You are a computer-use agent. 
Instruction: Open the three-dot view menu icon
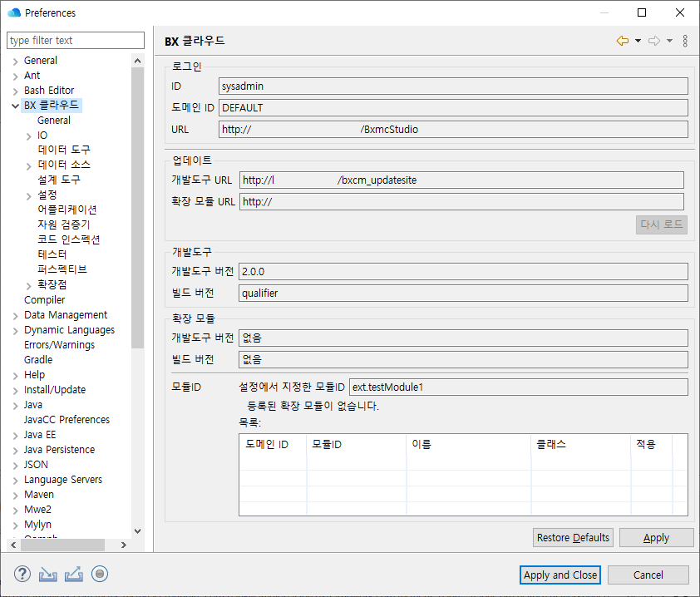(x=685, y=41)
